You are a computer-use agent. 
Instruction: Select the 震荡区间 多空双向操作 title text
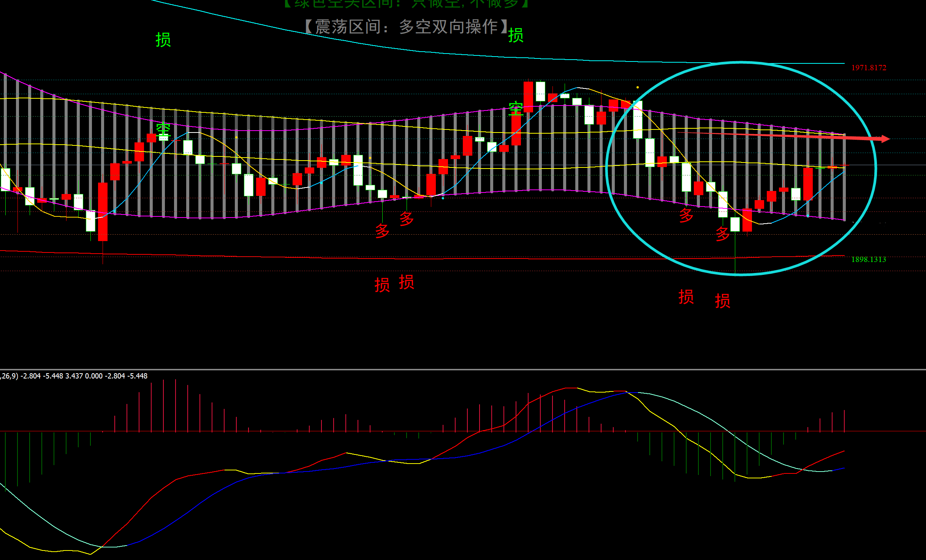[x=406, y=27]
